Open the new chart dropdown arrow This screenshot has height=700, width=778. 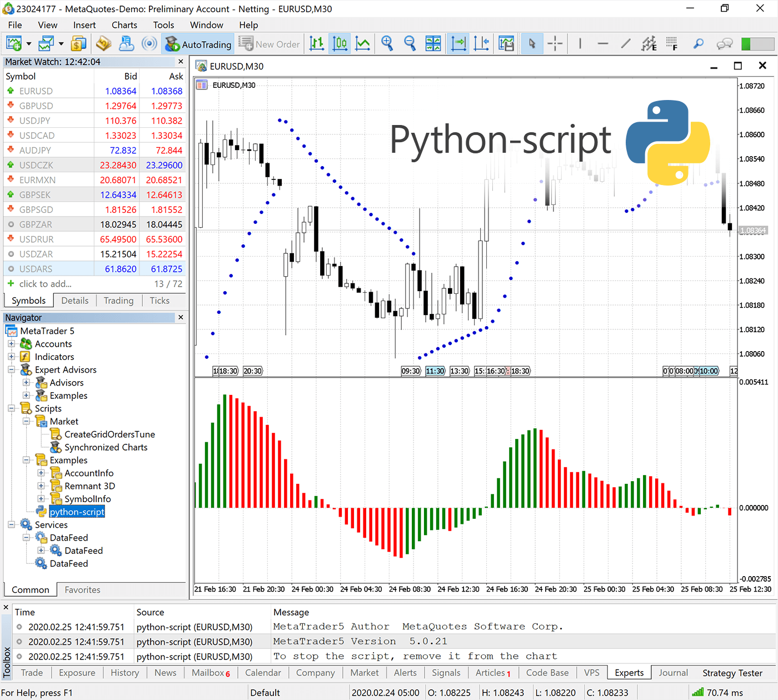[28, 44]
